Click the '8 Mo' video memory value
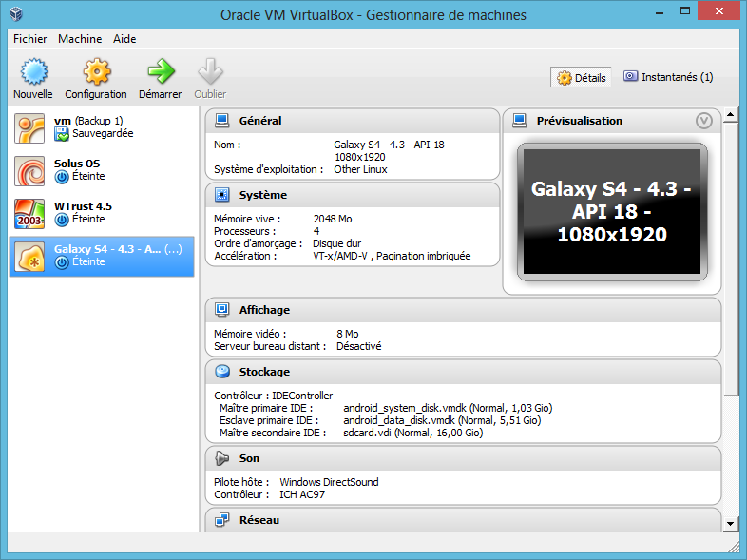 tap(347, 334)
